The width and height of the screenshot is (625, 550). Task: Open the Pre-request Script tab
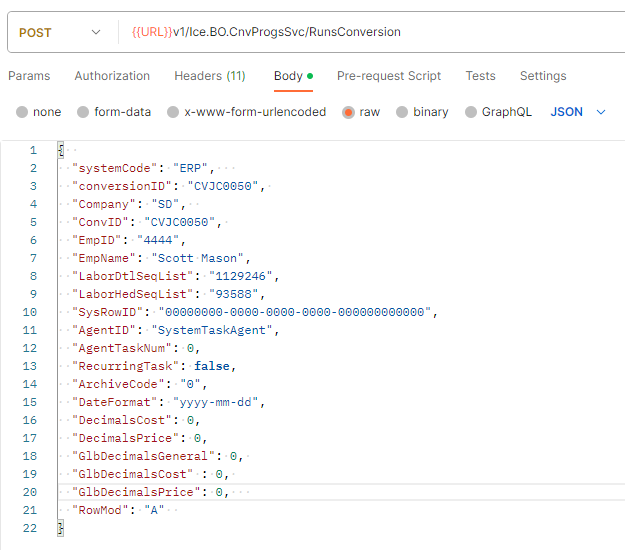[x=389, y=76]
